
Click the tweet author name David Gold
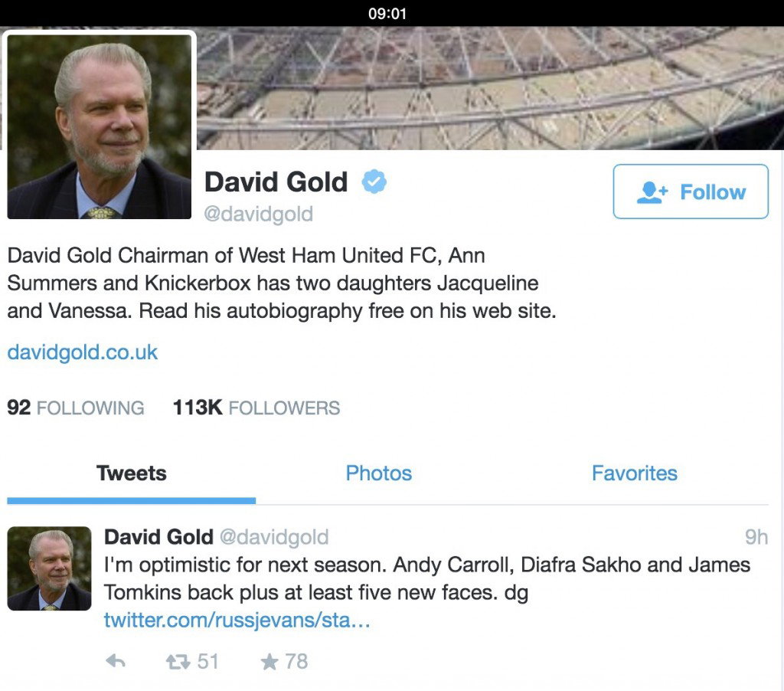[158, 537]
